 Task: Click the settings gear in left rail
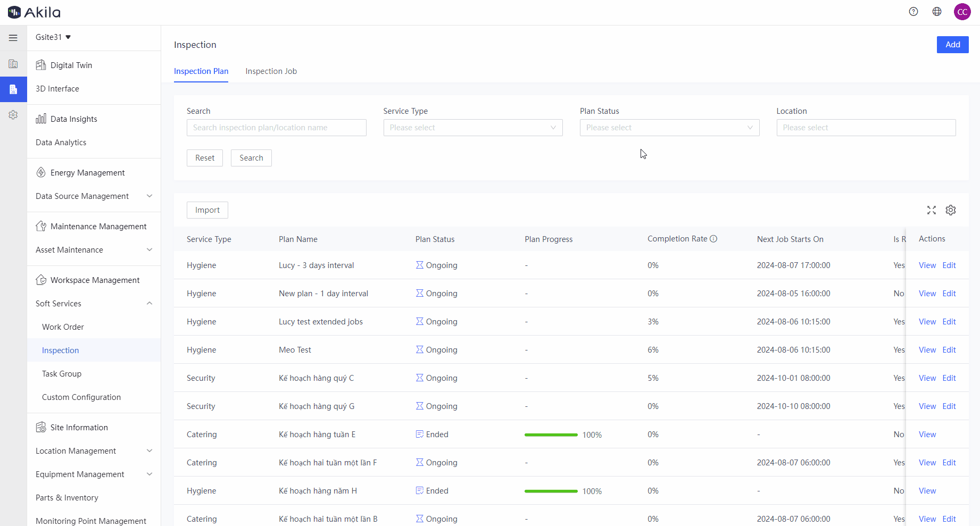point(13,115)
